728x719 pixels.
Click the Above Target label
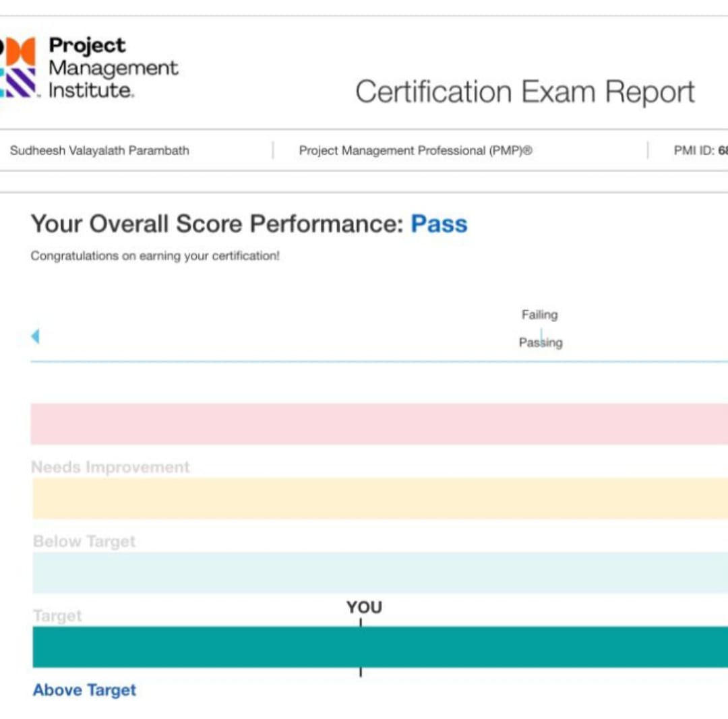tap(84, 690)
